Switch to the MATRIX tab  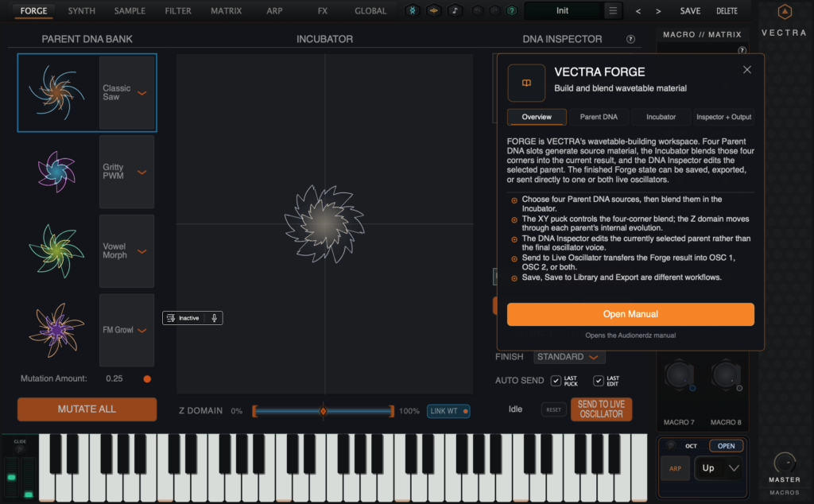pyautogui.click(x=227, y=11)
